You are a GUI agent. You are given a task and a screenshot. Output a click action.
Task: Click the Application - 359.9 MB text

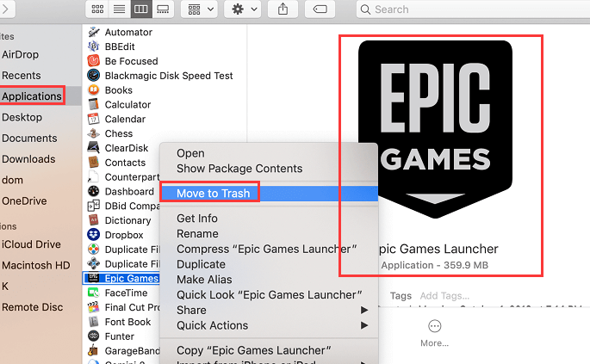point(435,265)
